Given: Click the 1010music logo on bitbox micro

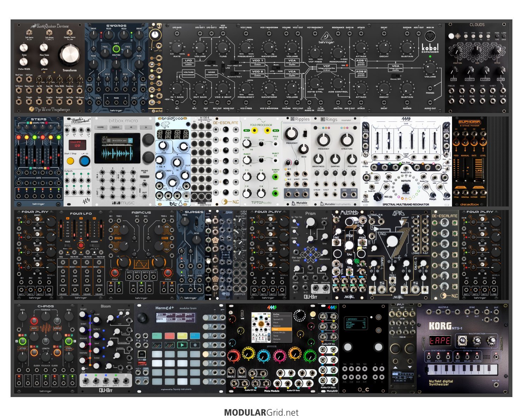Looking at the screenshot, I should pyautogui.click(x=123, y=203).
